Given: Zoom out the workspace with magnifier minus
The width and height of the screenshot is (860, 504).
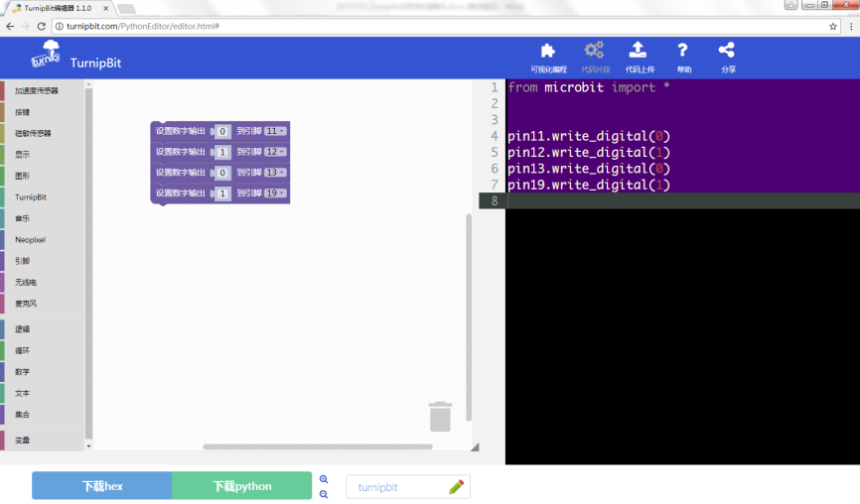Looking at the screenshot, I should coord(324,494).
